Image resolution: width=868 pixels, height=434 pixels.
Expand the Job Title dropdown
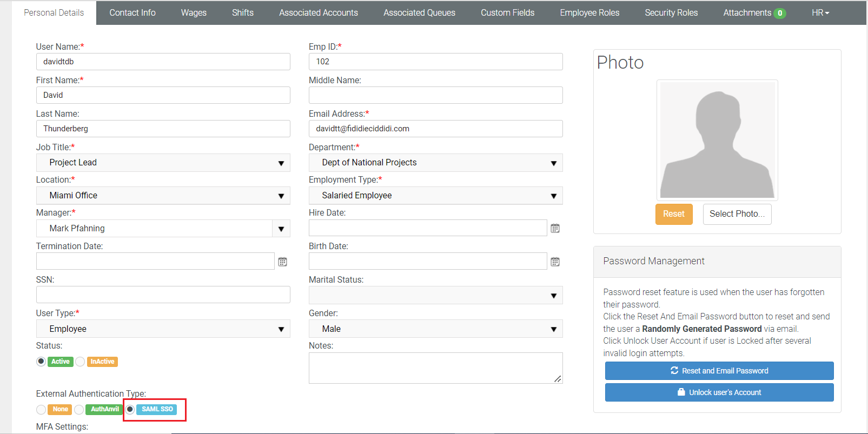pos(163,163)
